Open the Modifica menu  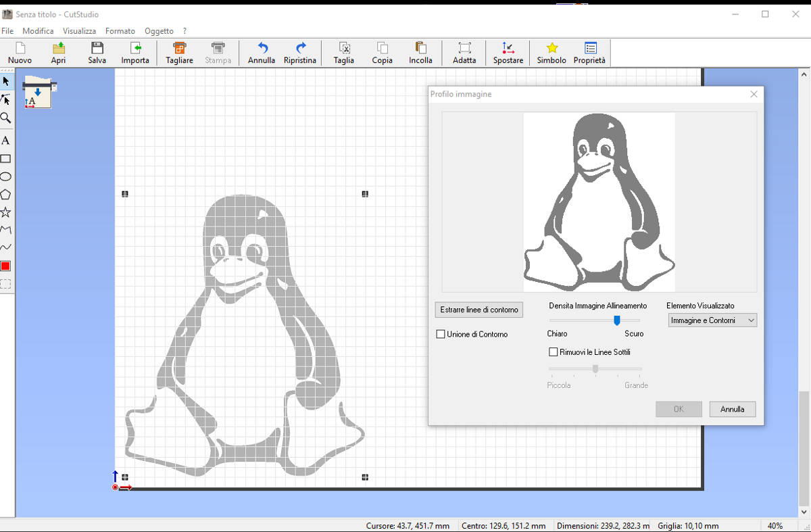click(x=38, y=31)
